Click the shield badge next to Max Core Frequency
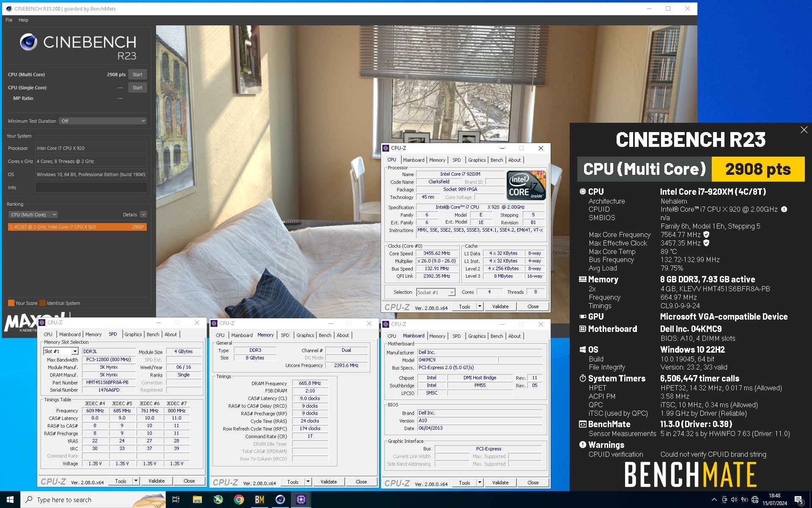Image resolution: width=812 pixels, height=508 pixels. [x=706, y=235]
